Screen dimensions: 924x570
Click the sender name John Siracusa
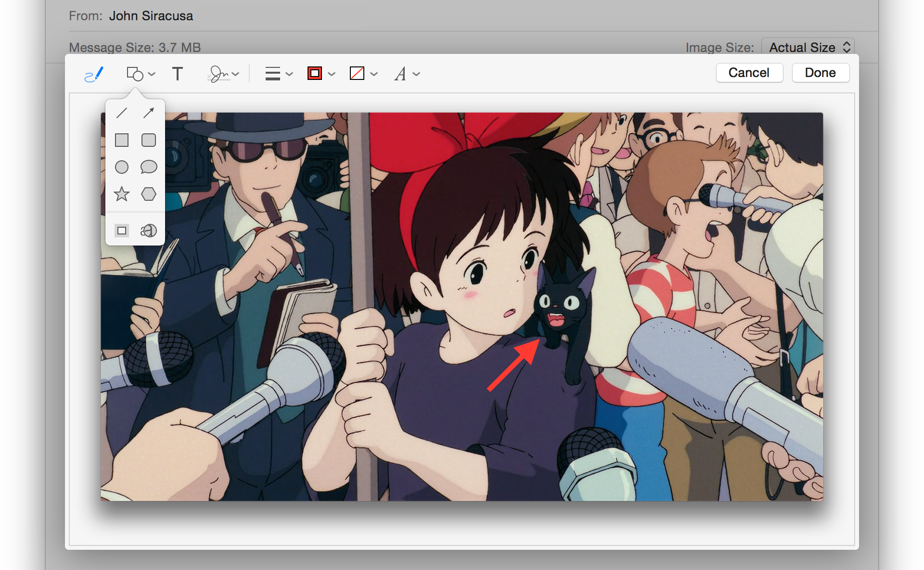click(x=151, y=16)
